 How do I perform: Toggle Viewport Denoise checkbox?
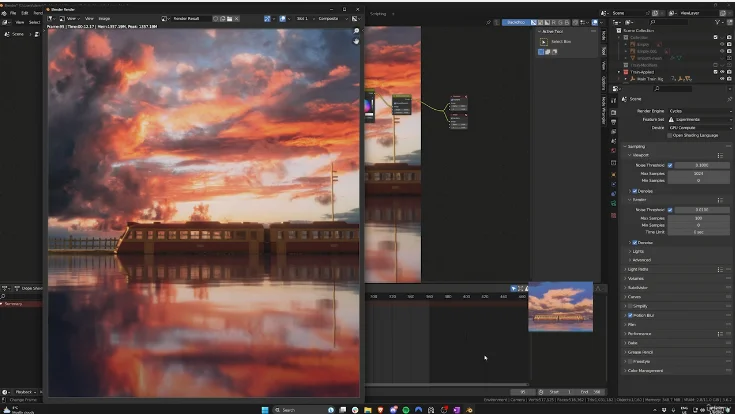635,191
